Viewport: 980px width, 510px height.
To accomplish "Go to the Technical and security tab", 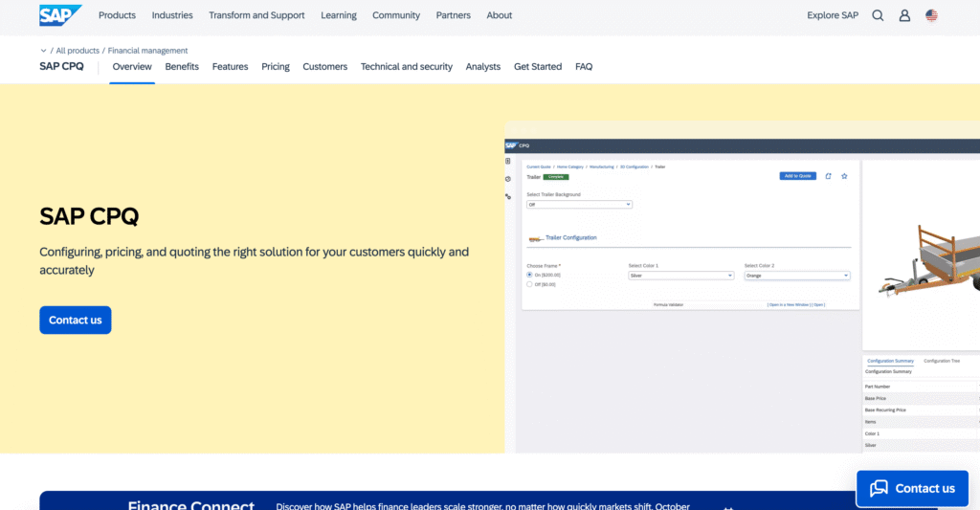I will point(406,66).
